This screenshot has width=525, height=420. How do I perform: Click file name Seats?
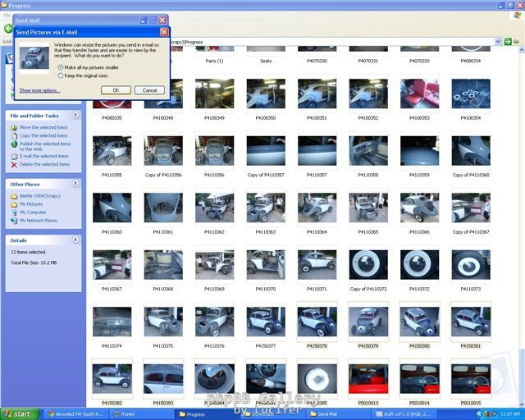266,61
